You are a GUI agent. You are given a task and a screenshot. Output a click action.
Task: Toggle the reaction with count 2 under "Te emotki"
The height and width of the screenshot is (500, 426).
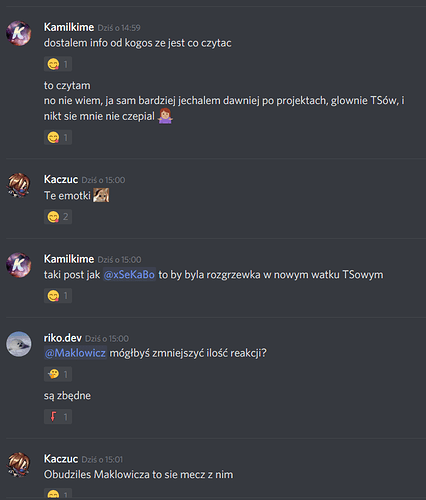58,217
